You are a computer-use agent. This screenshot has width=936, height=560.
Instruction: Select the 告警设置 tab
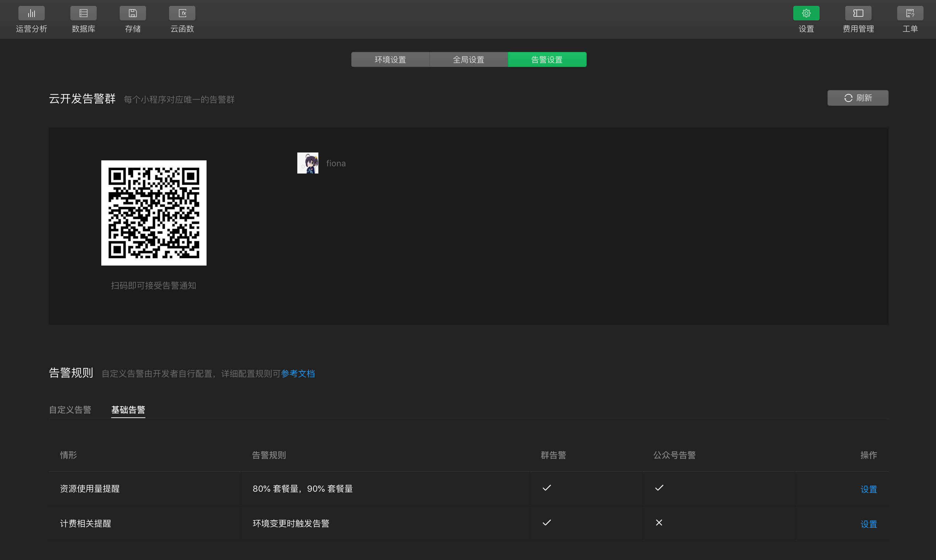pos(547,59)
